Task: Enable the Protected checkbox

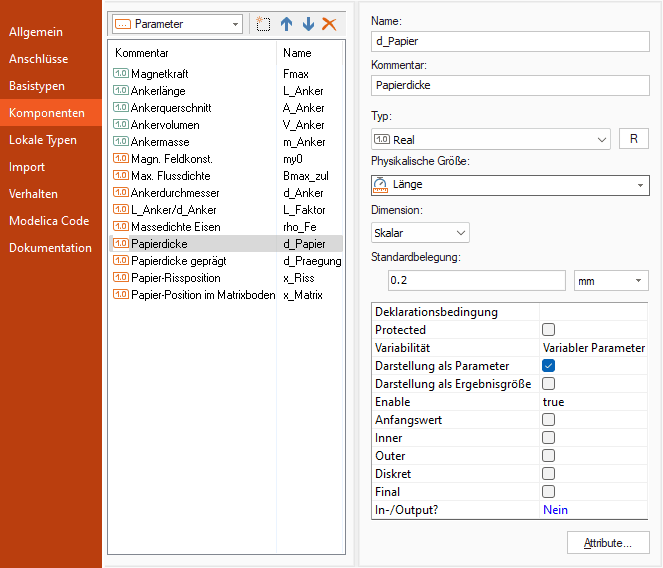Action: 548,330
